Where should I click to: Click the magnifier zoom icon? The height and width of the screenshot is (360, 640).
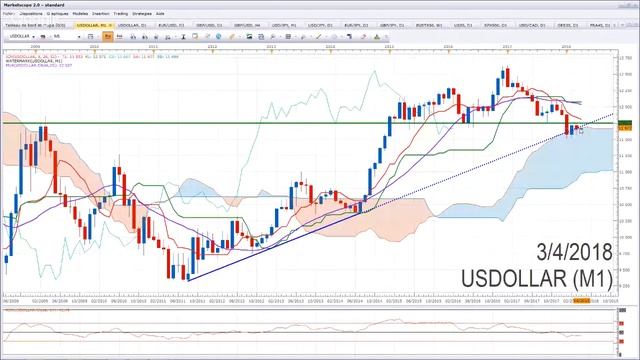[273, 37]
